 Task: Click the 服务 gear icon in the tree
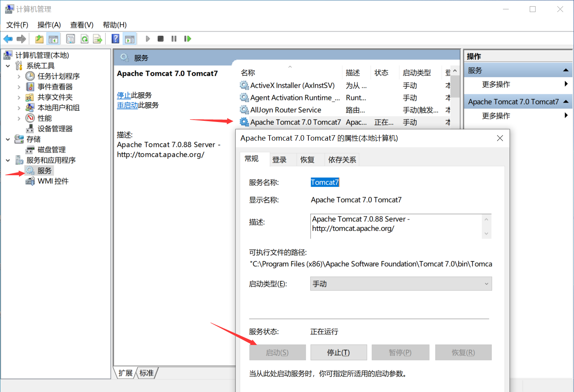[x=30, y=171]
